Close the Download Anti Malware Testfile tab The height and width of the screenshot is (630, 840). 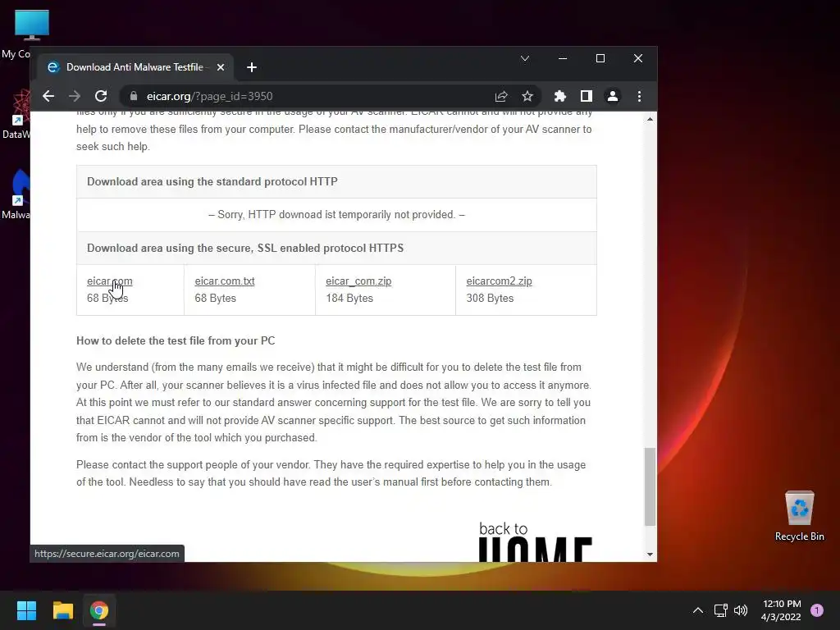click(220, 67)
